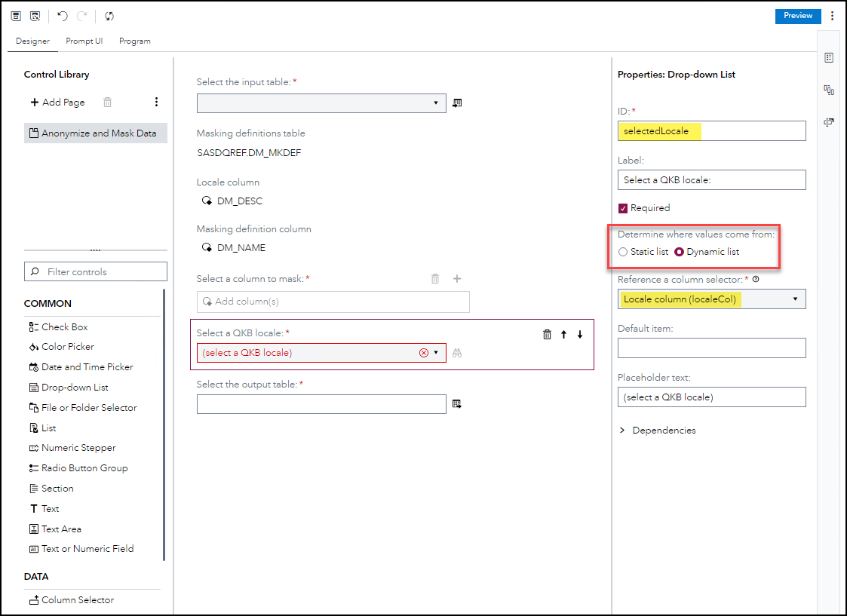Open the table selector beside the input table

(x=457, y=103)
